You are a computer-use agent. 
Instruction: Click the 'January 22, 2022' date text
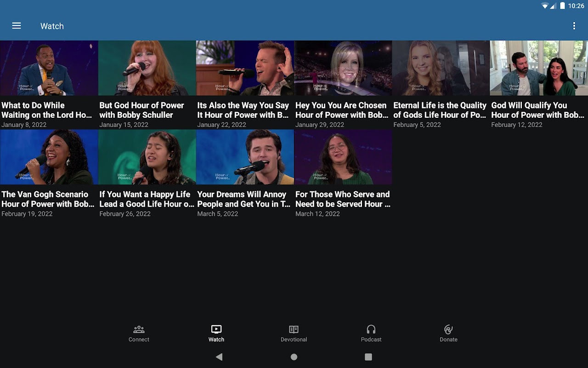pyautogui.click(x=222, y=125)
